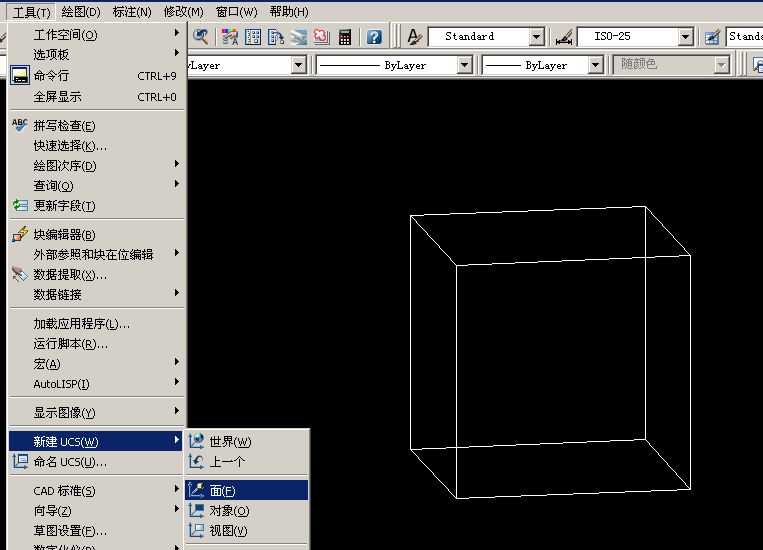The image size is (763, 550).
Task: Expand the 显示图像(Y) submenu
Action: pos(97,413)
